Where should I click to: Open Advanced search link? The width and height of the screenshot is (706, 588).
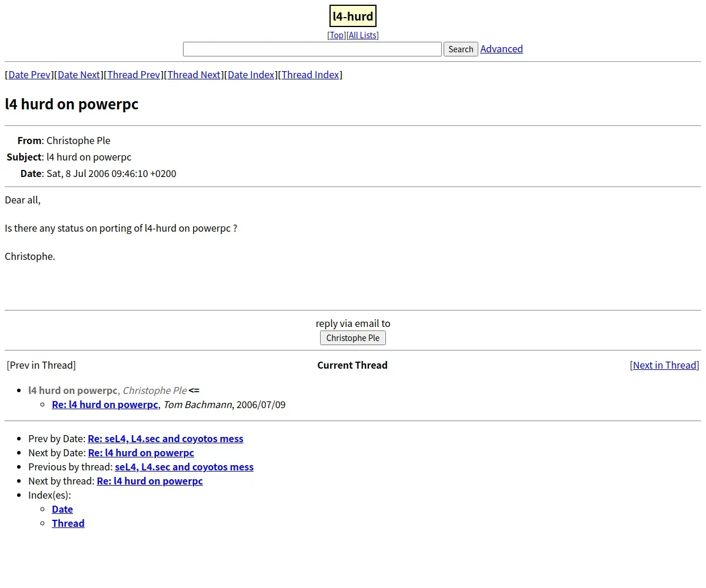pos(502,49)
